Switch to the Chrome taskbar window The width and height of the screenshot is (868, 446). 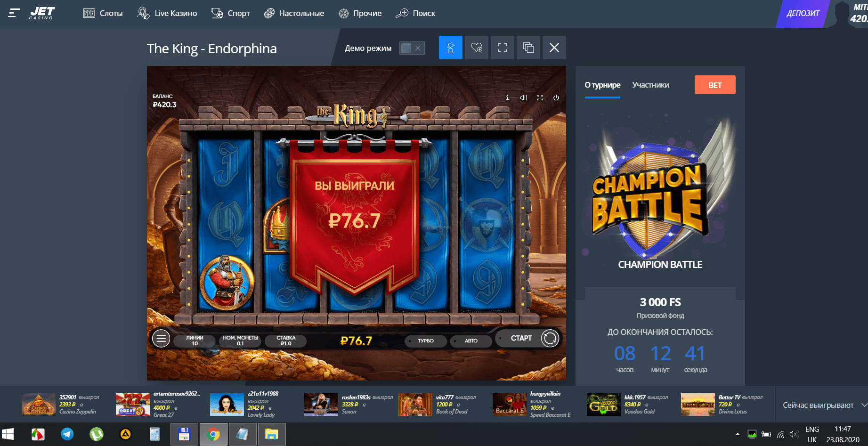213,434
